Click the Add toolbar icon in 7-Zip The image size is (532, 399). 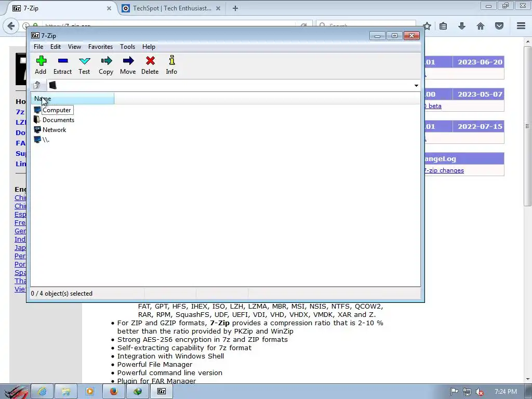(x=41, y=65)
